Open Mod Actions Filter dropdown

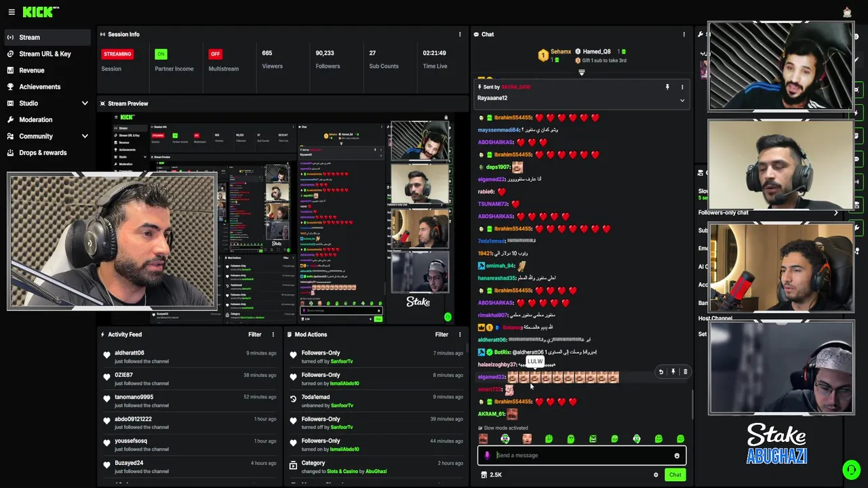[x=441, y=335]
